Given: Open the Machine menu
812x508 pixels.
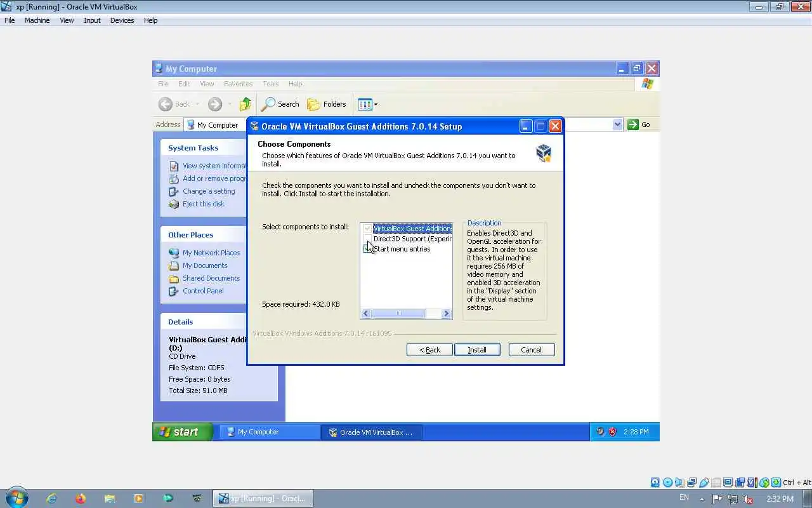Looking at the screenshot, I should click(x=37, y=20).
